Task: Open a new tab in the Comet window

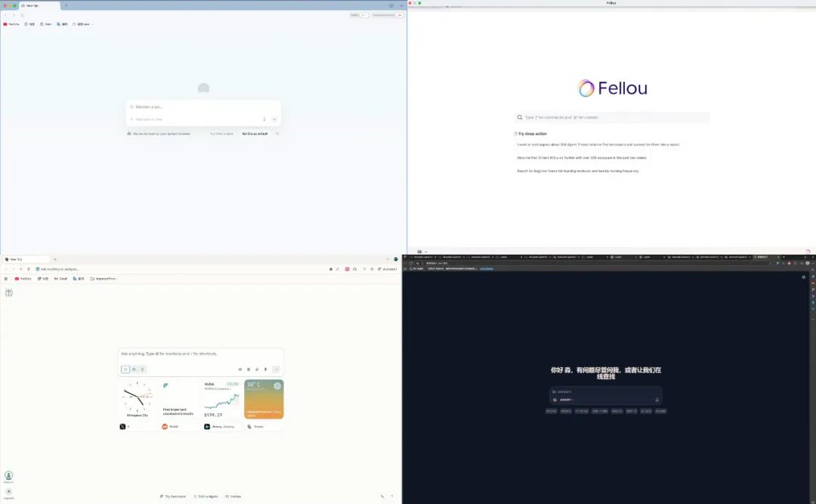Action: click(x=55, y=259)
